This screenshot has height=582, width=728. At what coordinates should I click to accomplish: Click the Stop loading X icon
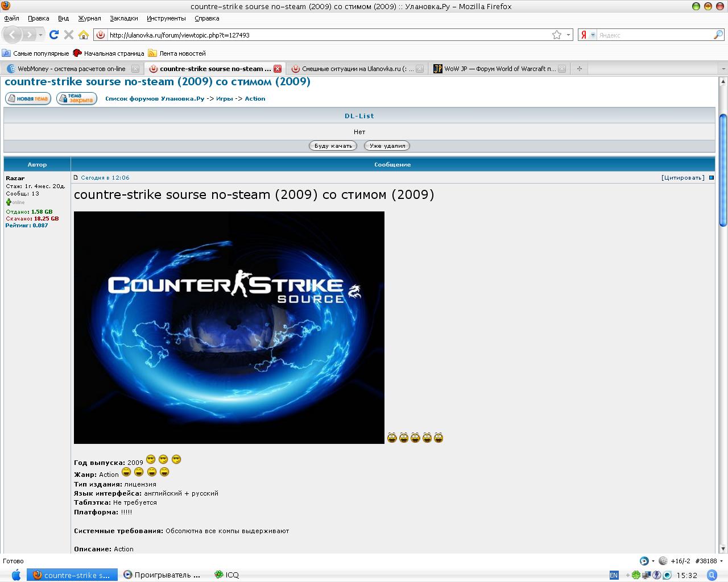click(x=69, y=35)
